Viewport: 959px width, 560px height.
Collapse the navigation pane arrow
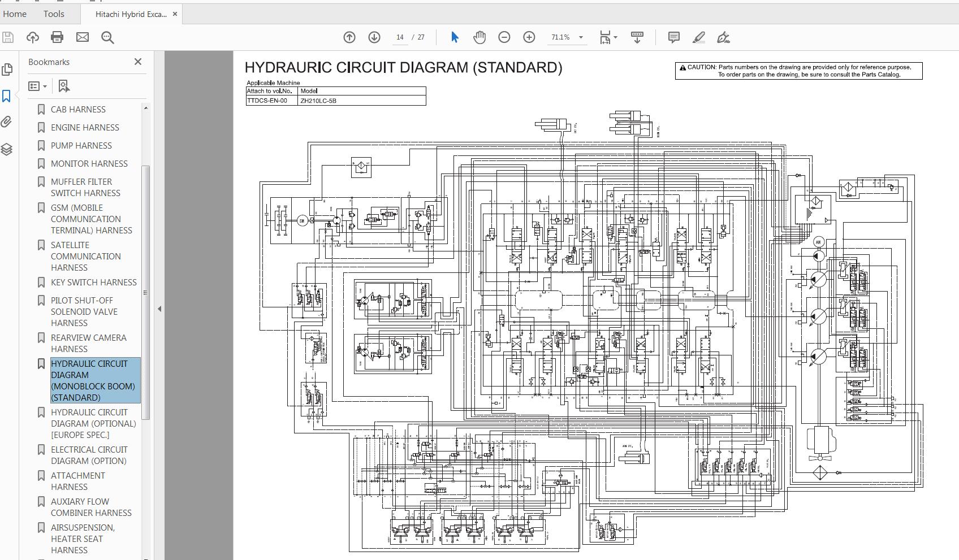(x=159, y=309)
